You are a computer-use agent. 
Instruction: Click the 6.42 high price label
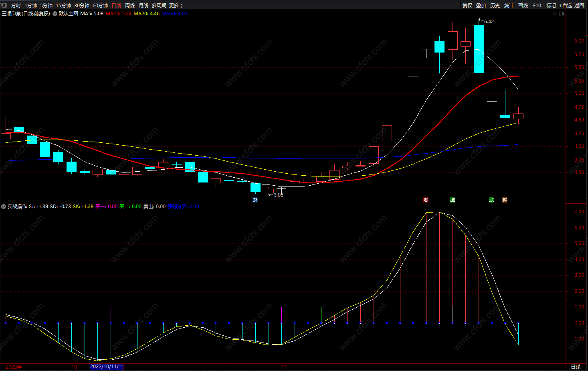point(489,22)
